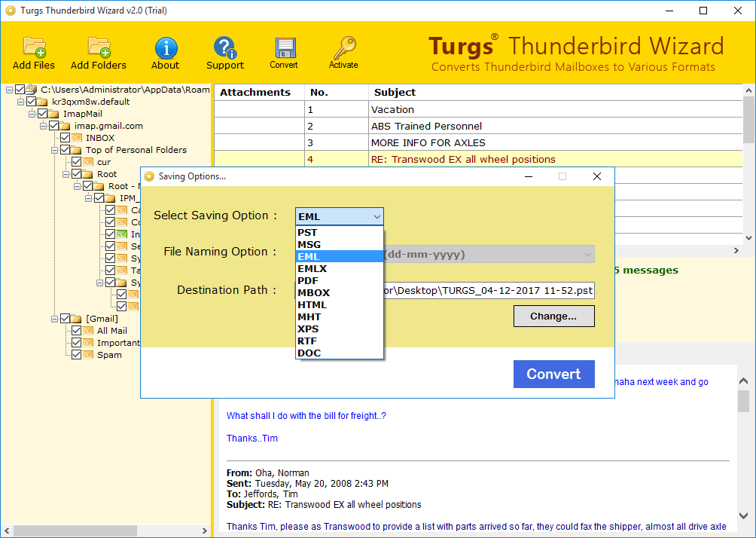Toggle the ImapMail checkbox

(x=42, y=114)
